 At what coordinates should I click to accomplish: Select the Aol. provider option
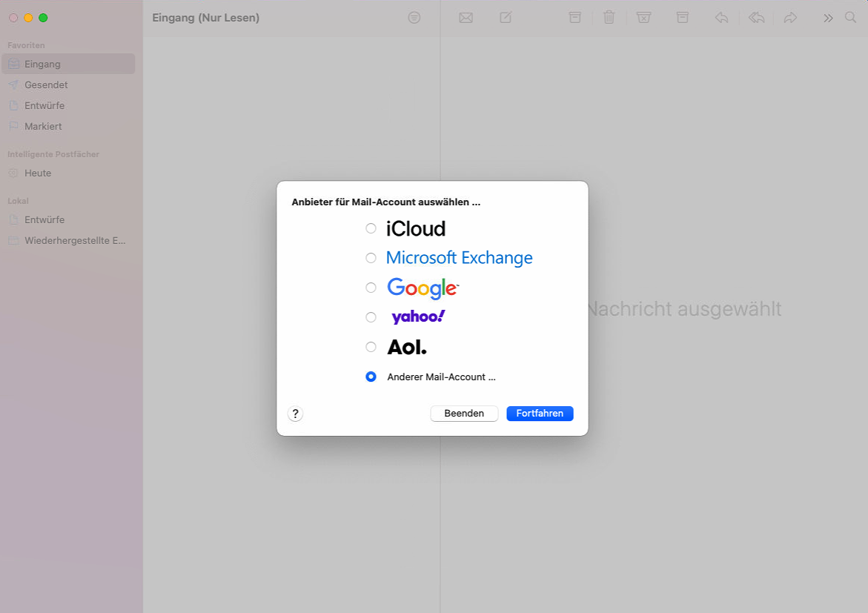click(371, 347)
